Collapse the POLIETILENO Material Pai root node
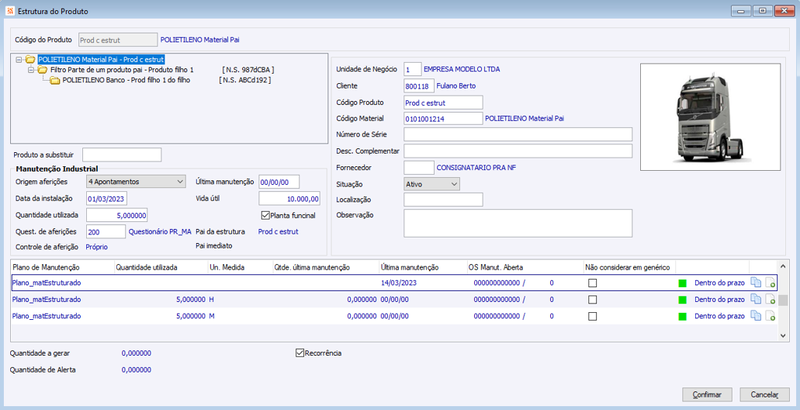The height and width of the screenshot is (410, 800). pos(19,60)
